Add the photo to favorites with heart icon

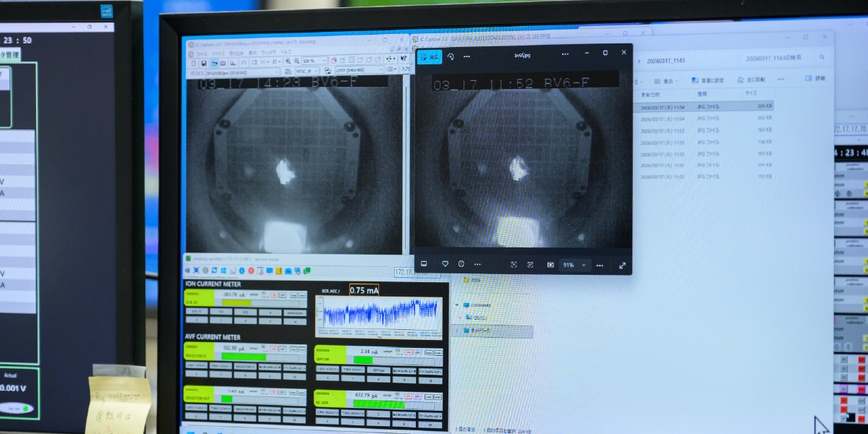[446, 265]
